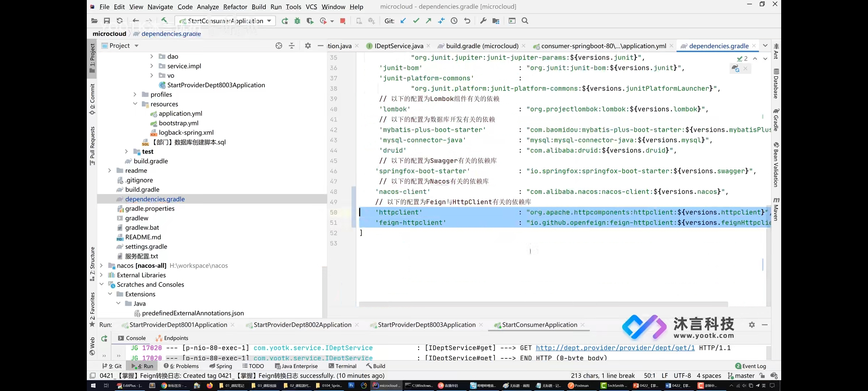Click the Git commit icon in toolbar
The width and height of the screenshot is (868, 391).
tap(416, 21)
